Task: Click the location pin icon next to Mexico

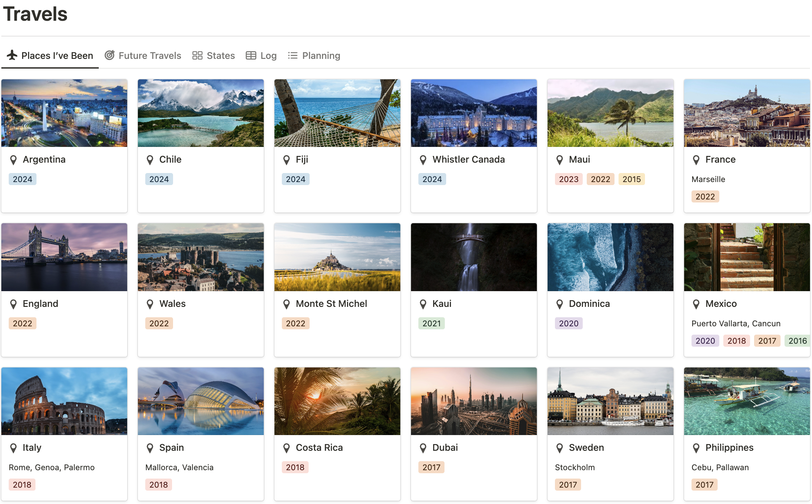Action: click(696, 304)
